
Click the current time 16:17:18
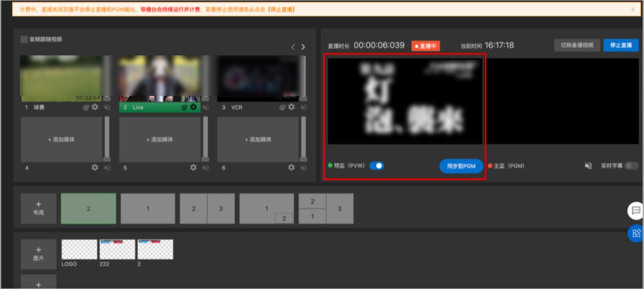click(499, 45)
